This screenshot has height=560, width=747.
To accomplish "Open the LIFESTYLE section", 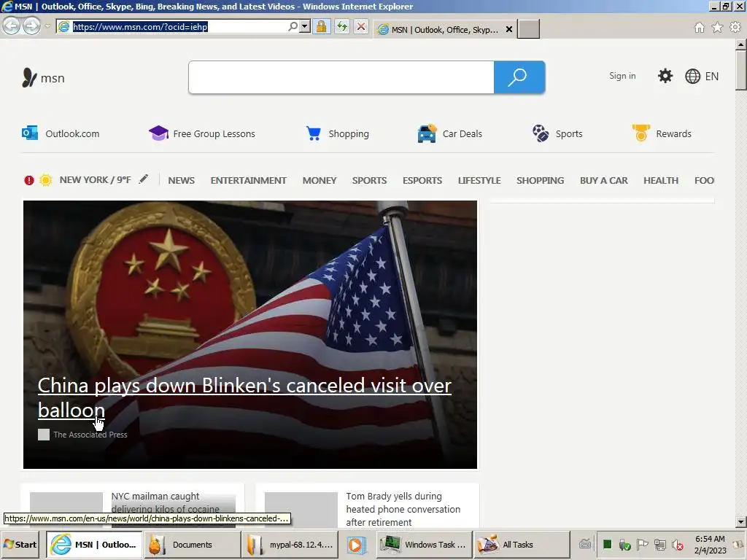I will click(479, 181).
